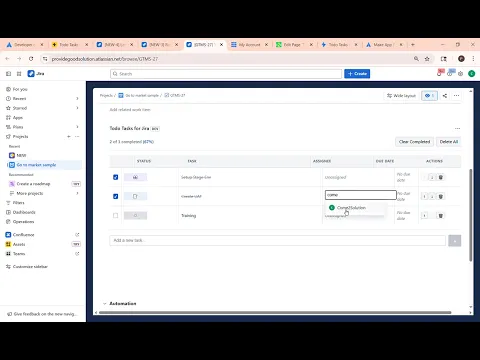Switch to the Make App browser tab

384,44
